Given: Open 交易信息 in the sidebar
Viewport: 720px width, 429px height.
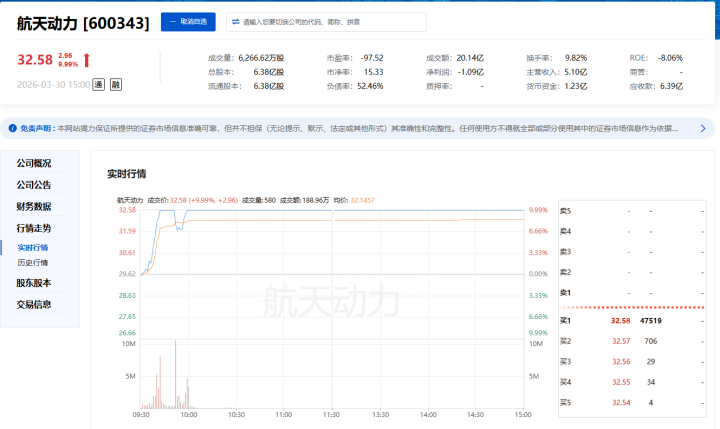Looking at the screenshot, I should (x=34, y=304).
